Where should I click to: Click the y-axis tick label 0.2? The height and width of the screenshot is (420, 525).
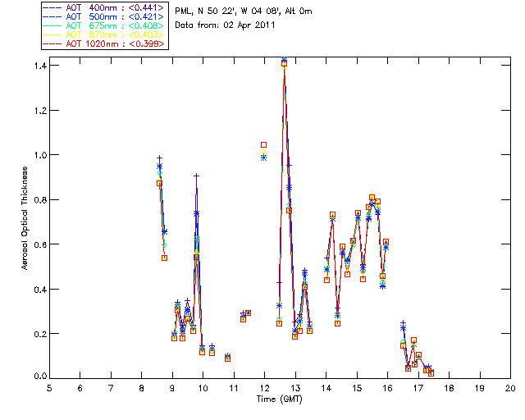(40, 334)
